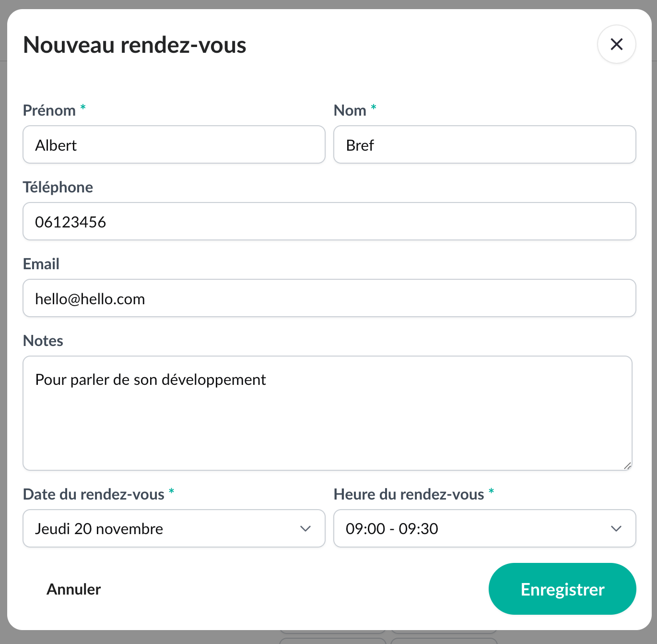Select the Email field with hello@hello.com
Image resolution: width=657 pixels, height=644 pixels.
point(329,298)
